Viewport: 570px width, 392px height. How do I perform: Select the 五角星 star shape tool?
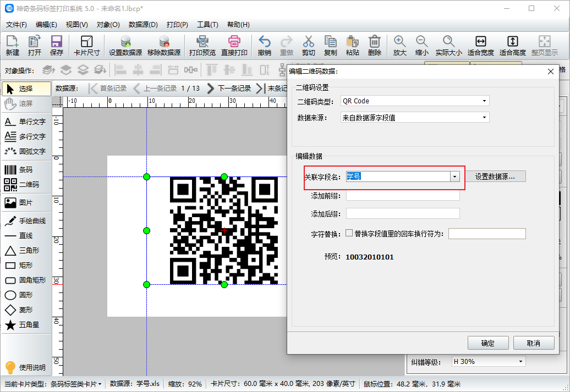coord(25,325)
